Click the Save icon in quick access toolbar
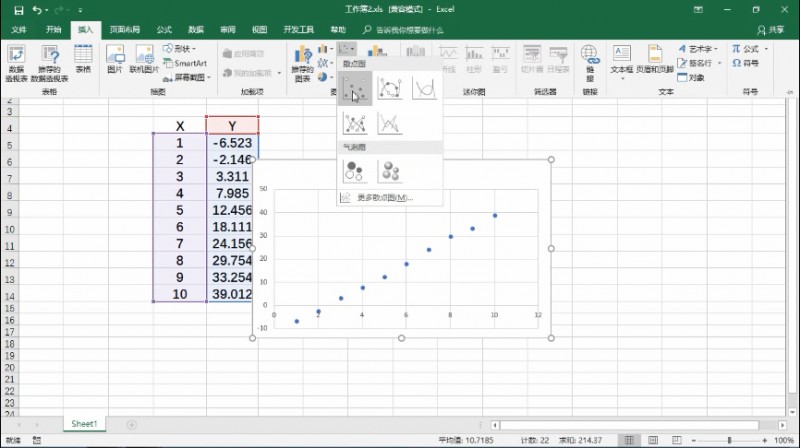The height and width of the screenshot is (448, 800). tap(18, 10)
